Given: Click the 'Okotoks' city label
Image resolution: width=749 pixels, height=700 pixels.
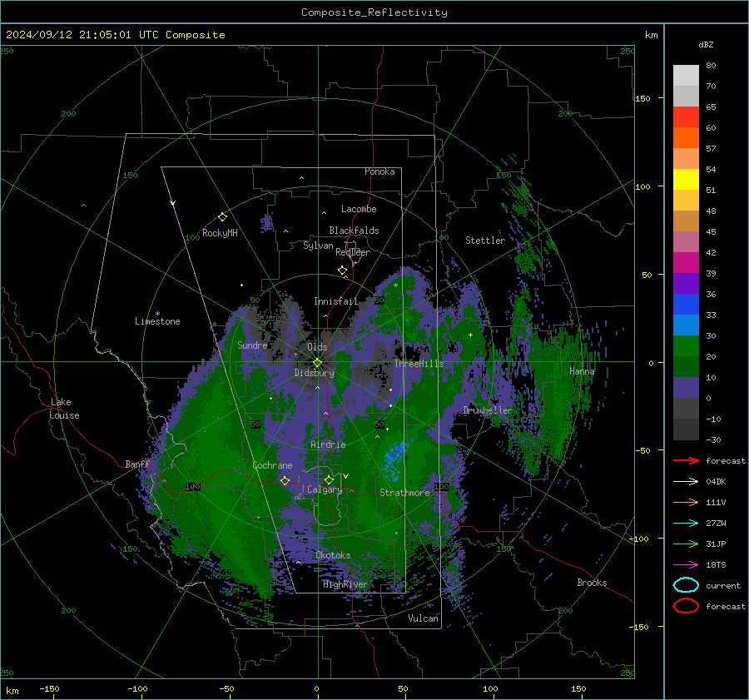Looking at the screenshot, I should click(333, 555).
